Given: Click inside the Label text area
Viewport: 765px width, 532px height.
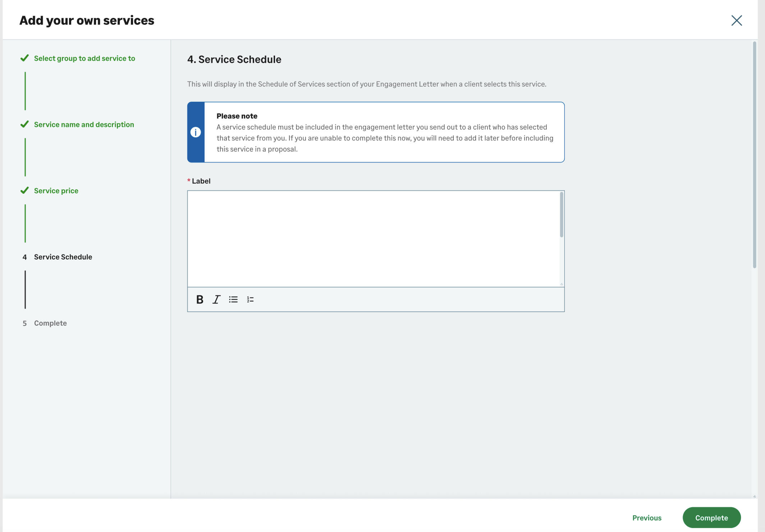Looking at the screenshot, I should point(373,239).
